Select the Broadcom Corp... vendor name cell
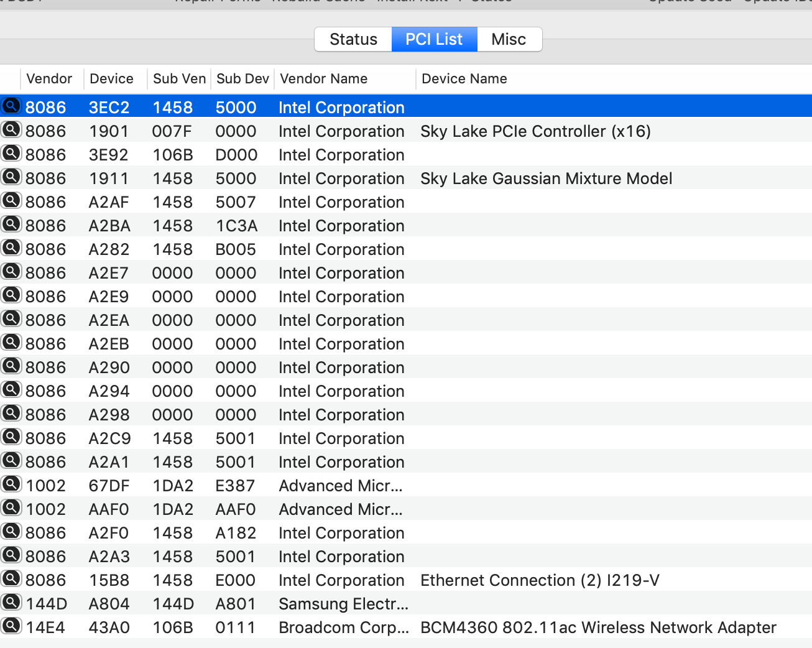The image size is (812, 648). click(343, 627)
